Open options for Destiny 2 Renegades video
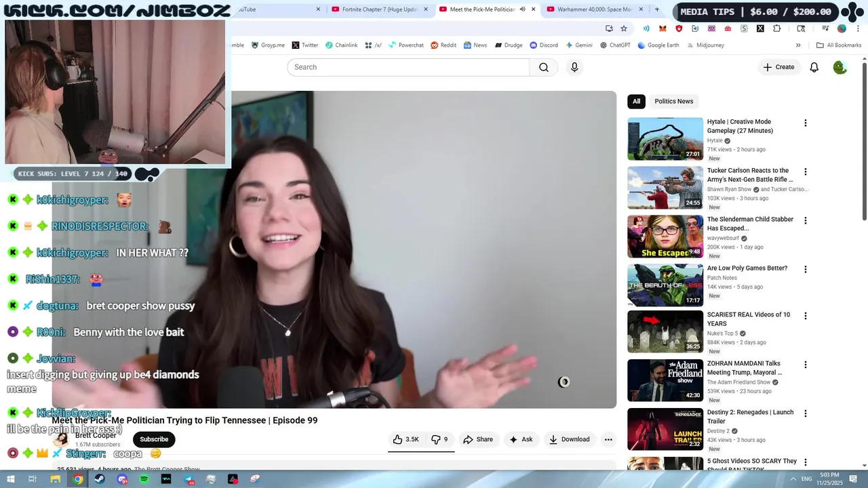868x488 pixels. point(806,413)
